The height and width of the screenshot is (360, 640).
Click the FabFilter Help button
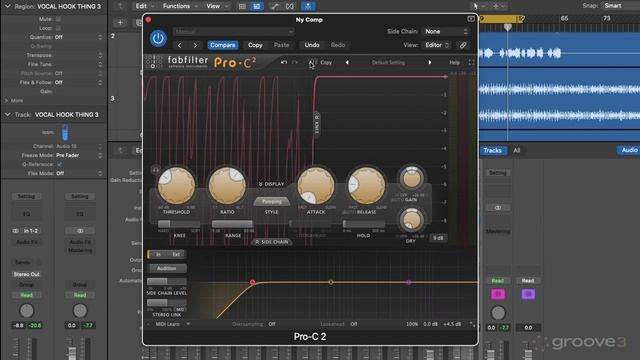pyautogui.click(x=454, y=62)
